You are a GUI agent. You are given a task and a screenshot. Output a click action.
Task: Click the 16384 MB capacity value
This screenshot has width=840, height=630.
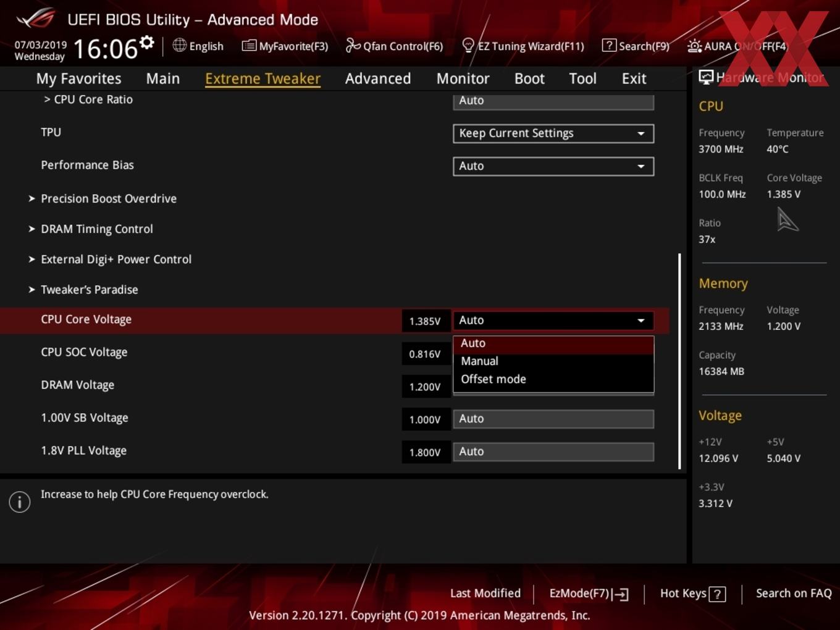721,371
